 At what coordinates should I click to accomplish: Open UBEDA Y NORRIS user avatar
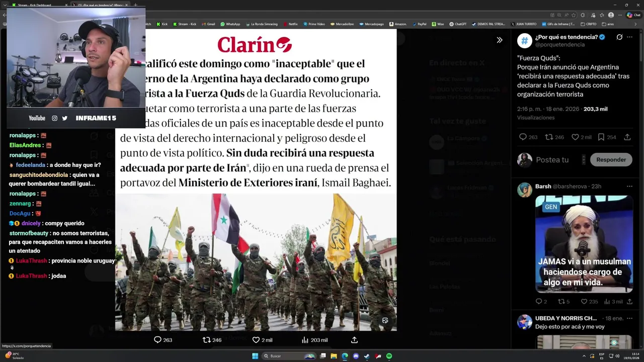(x=525, y=322)
